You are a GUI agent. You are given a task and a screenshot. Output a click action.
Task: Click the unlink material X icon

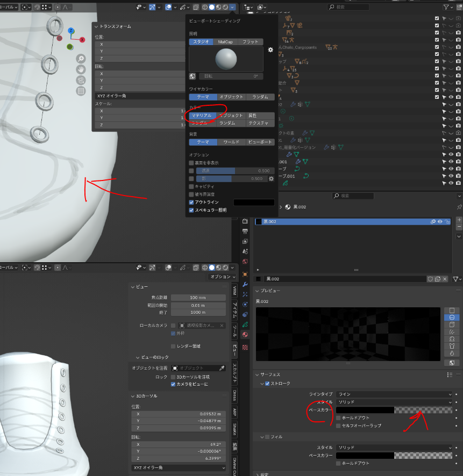445,279
